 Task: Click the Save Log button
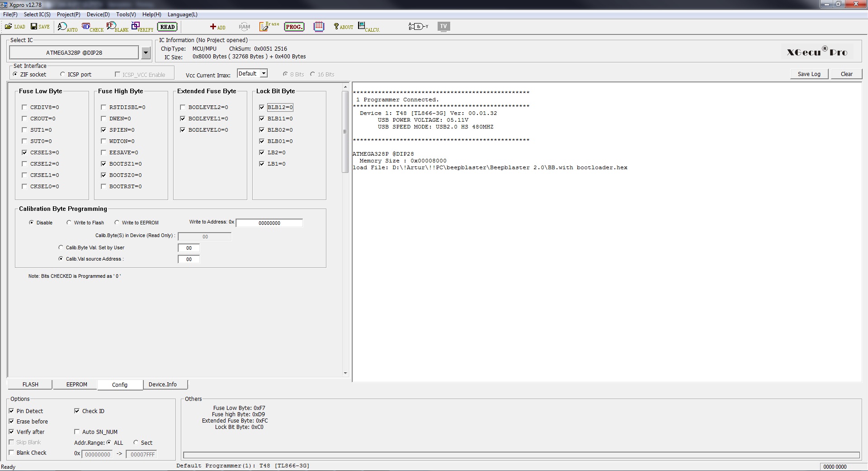[809, 74]
